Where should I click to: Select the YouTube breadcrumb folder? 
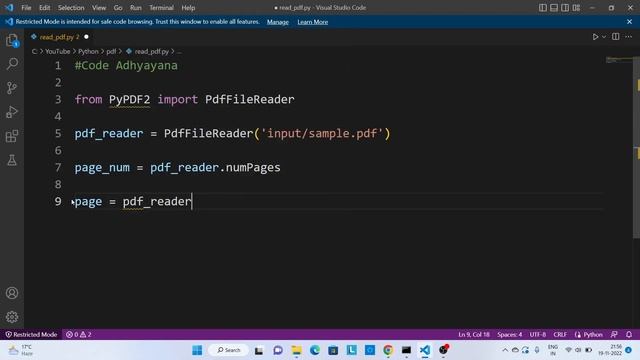click(x=58, y=51)
